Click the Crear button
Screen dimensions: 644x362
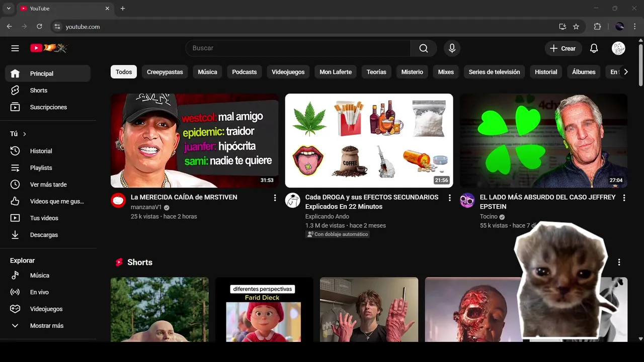[563, 48]
